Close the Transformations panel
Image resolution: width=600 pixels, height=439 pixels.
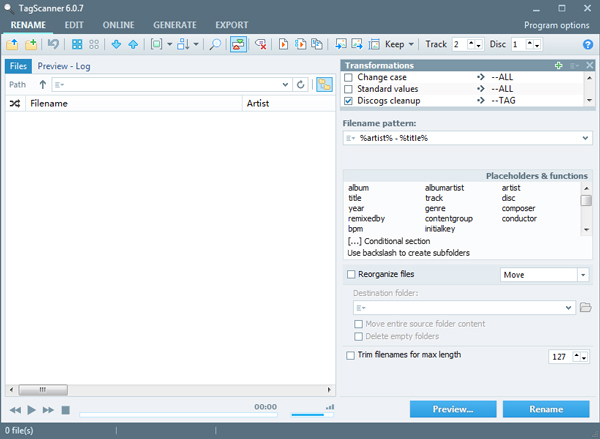[x=590, y=65]
